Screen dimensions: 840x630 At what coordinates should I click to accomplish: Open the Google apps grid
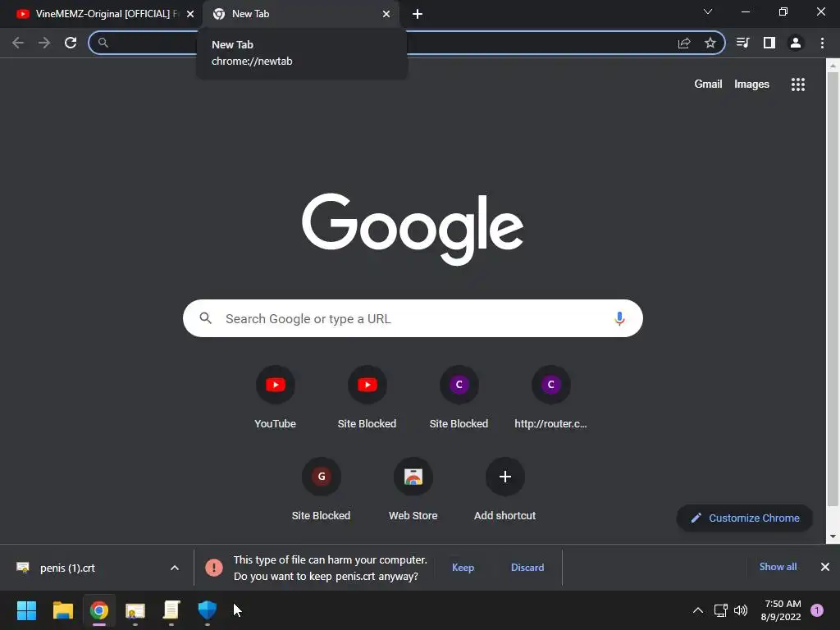coord(798,84)
